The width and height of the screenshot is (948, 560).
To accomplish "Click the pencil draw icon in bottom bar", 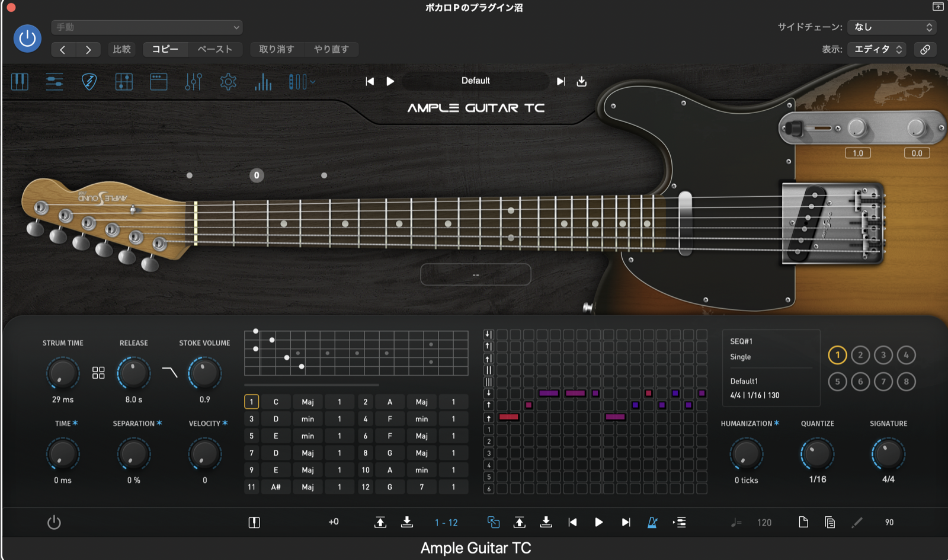I will click(857, 522).
